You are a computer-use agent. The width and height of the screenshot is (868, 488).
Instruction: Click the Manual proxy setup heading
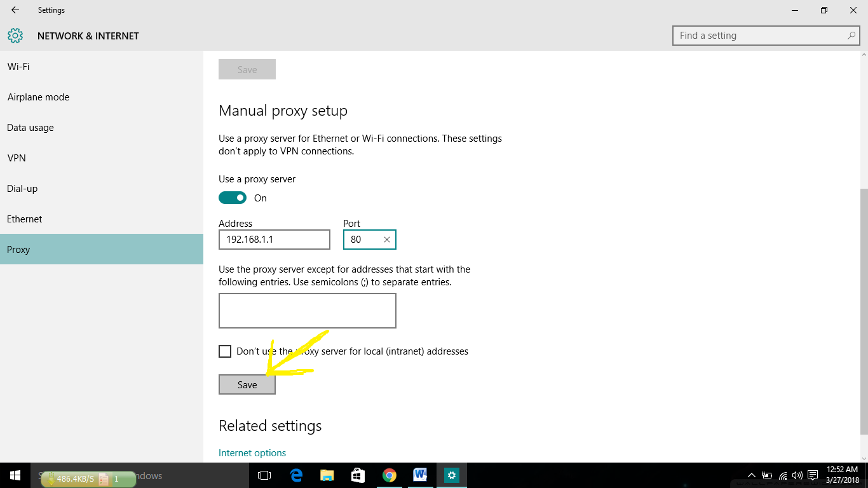pyautogui.click(x=283, y=111)
